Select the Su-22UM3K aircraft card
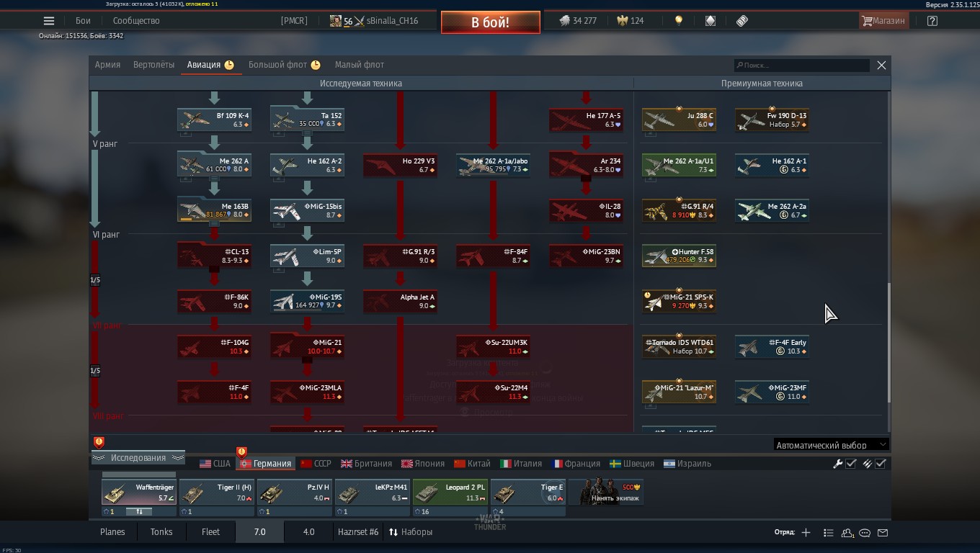Image resolution: width=980 pixels, height=553 pixels. [493, 346]
